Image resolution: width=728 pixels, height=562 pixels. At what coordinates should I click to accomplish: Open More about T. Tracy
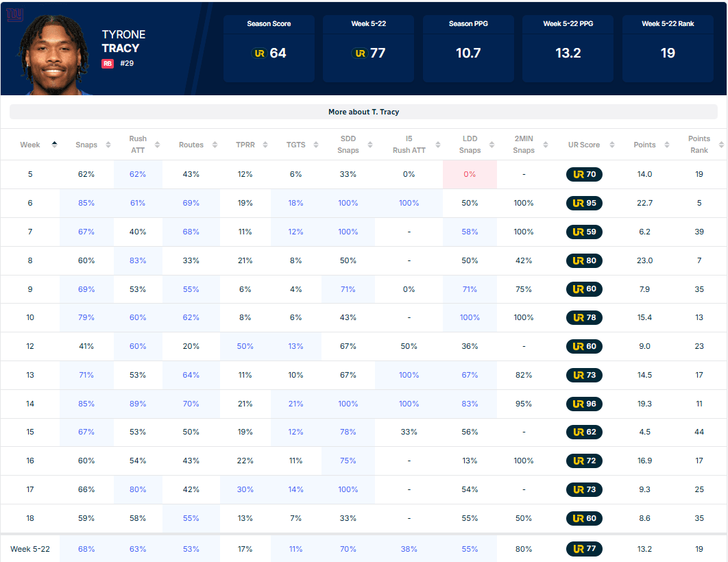tap(363, 112)
